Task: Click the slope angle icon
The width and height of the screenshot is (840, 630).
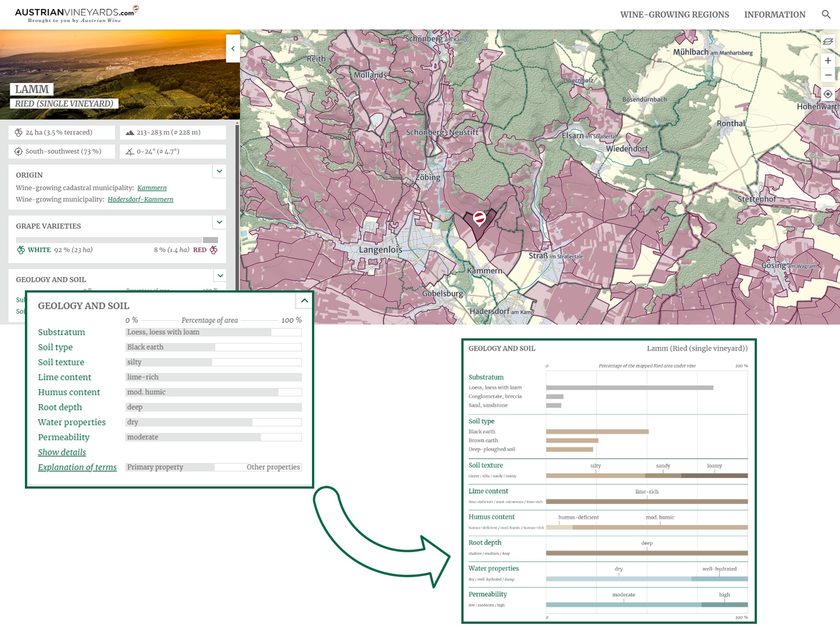Action: (x=130, y=152)
